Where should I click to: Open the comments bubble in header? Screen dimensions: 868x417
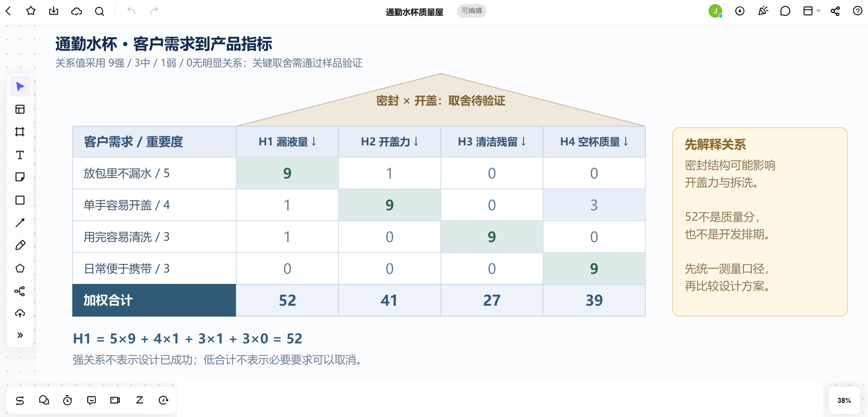(785, 11)
